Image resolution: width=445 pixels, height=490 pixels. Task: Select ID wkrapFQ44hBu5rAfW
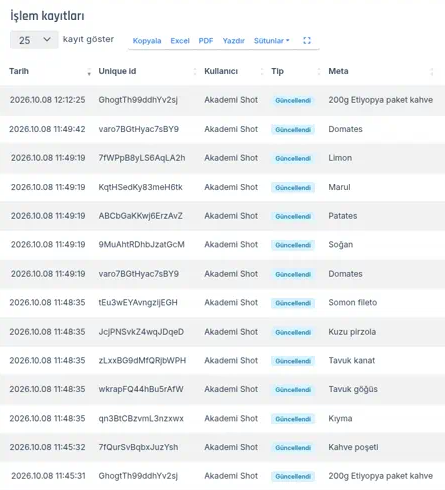coord(141,389)
